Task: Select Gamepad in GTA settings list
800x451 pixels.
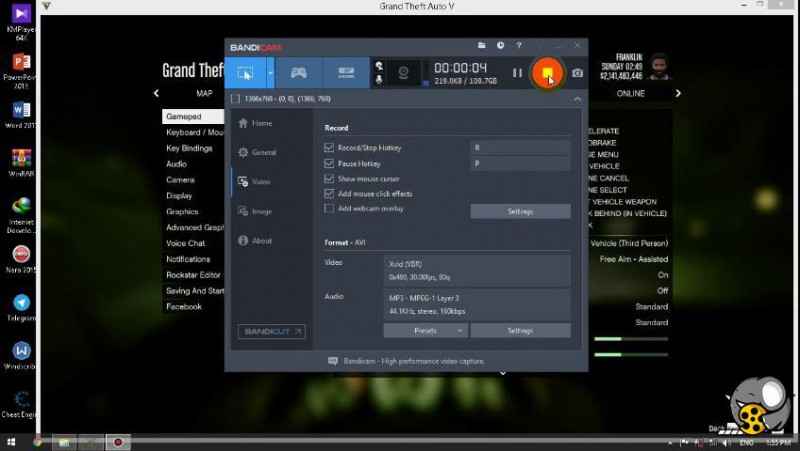Action: (193, 116)
